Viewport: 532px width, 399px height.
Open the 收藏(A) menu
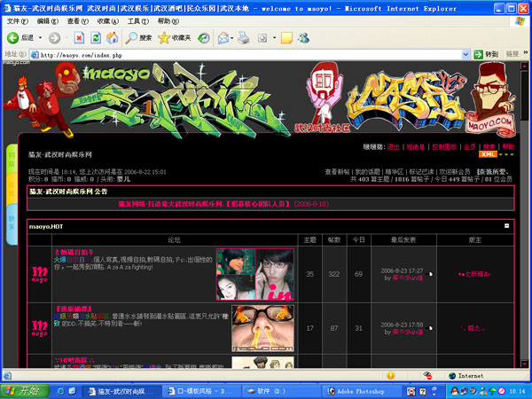[x=108, y=21]
